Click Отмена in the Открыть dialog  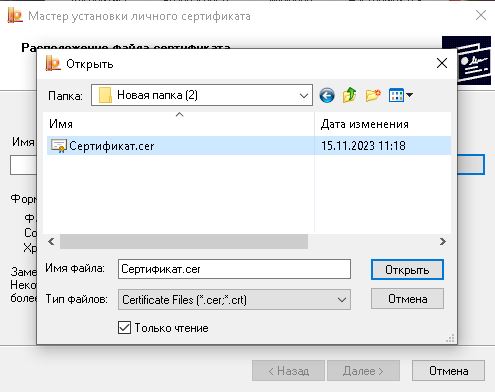point(407,299)
